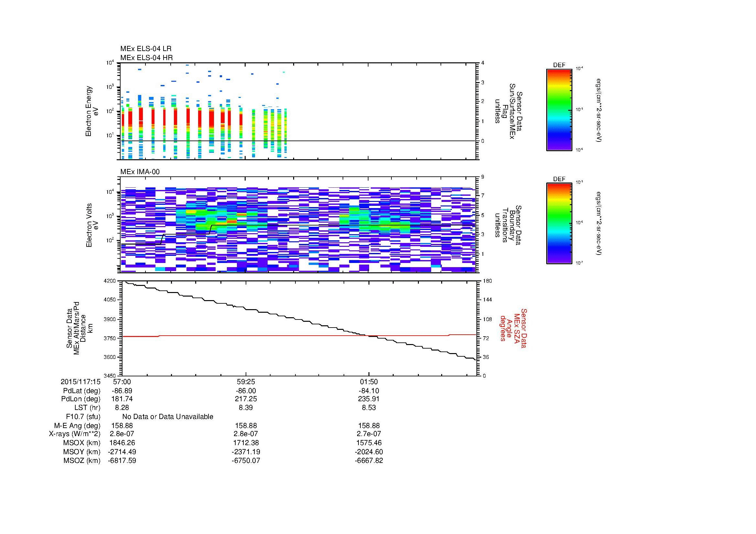Screen dimensions: 756x534
Task: Click the 'MEx ELS-04 HR' panel title
Action: pyautogui.click(x=146, y=58)
